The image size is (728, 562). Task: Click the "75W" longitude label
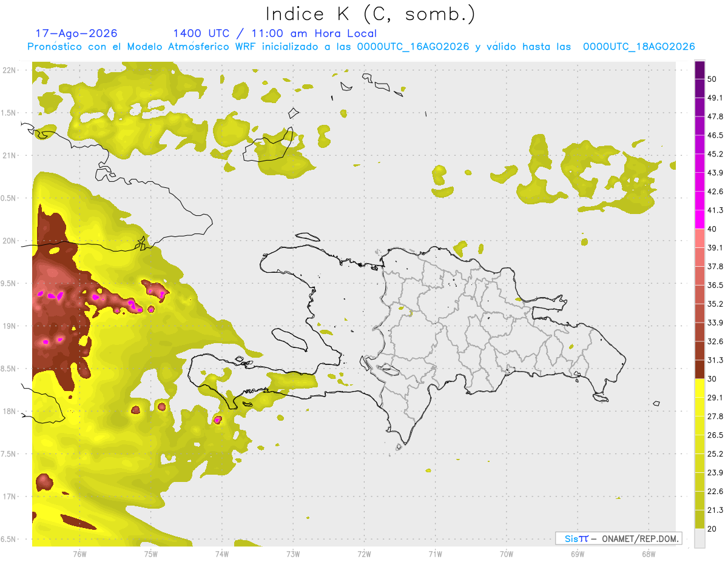coord(150,554)
